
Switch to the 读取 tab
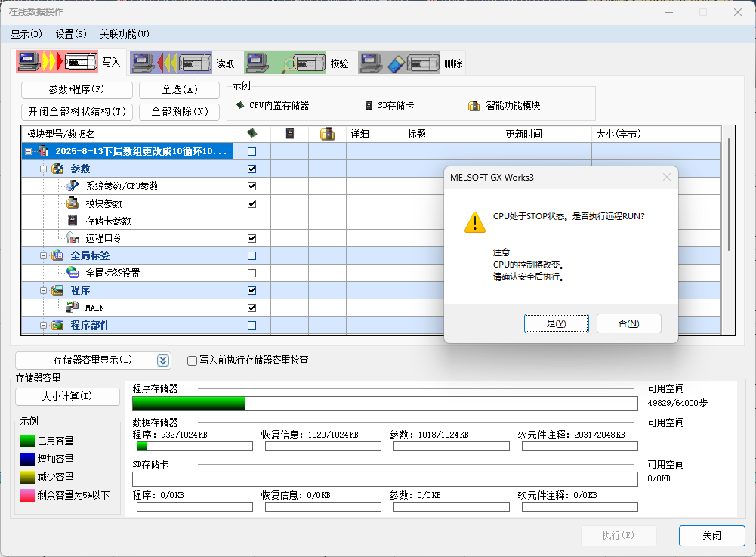point(224,63)
